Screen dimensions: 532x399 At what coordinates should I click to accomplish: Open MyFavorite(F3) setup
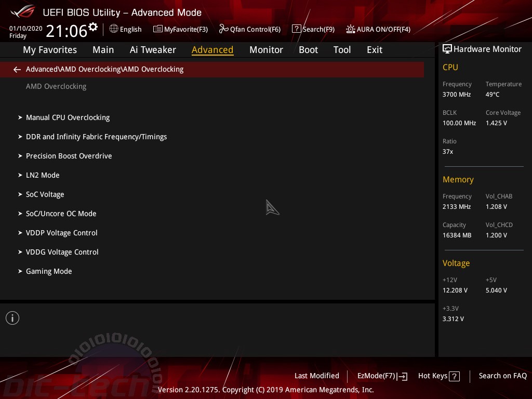click(180, 29)
